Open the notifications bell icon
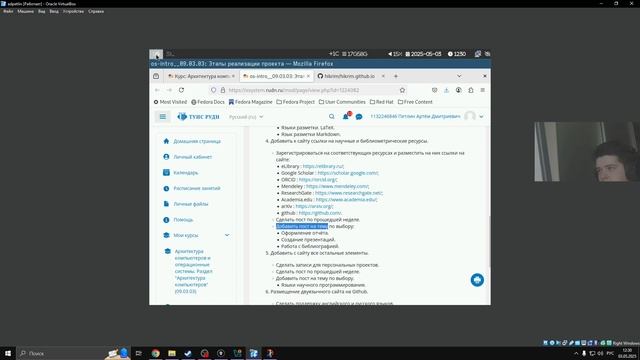The width and height of the screenshot is (640, 360). pyautogui.click(x=345, y=116)
